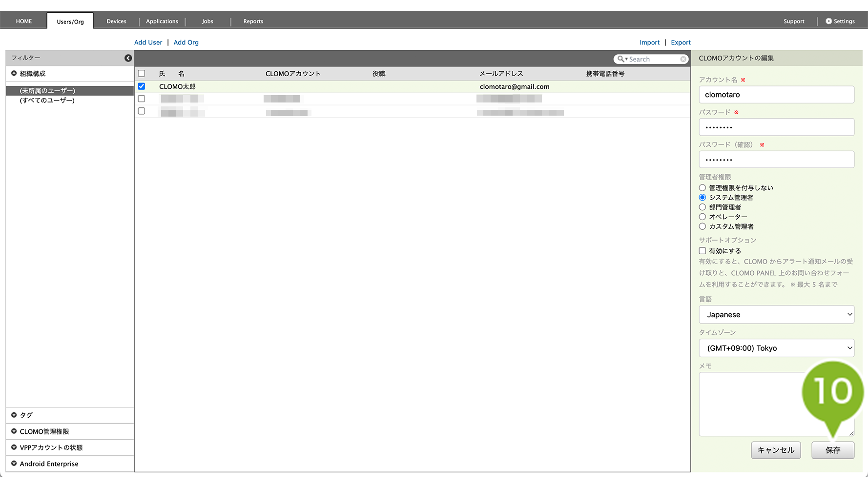This screenshot has width=868, height=488.
Task: Click the アカウント名 field with clomotaro
Action: pos(777,95)
